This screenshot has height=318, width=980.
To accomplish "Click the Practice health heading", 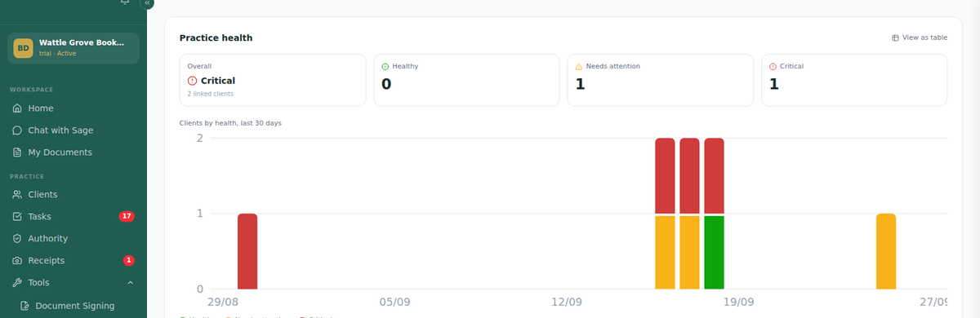I will click(x=216, y=38).
